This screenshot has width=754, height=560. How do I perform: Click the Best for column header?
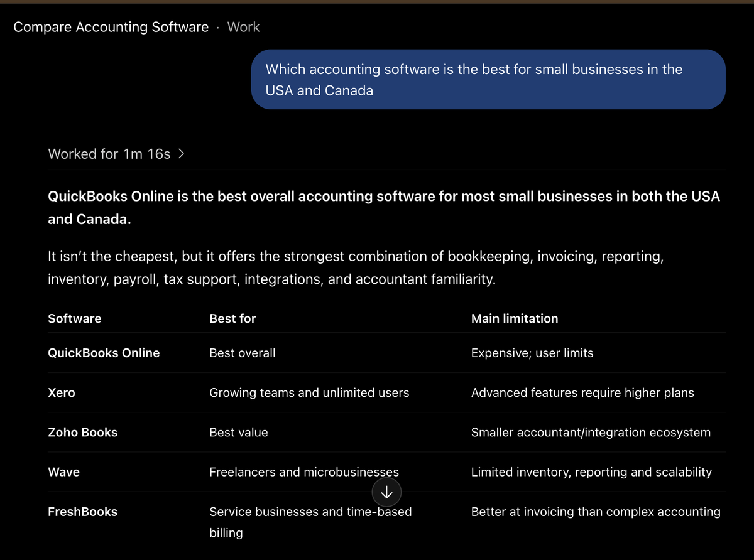[232, 318]
